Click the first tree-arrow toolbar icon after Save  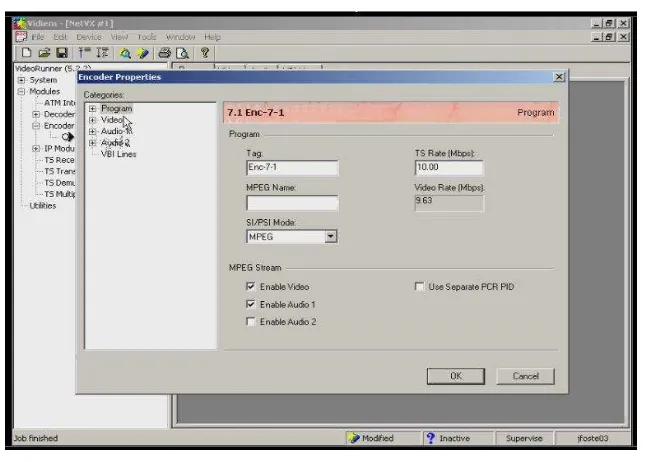pos(84,53)
